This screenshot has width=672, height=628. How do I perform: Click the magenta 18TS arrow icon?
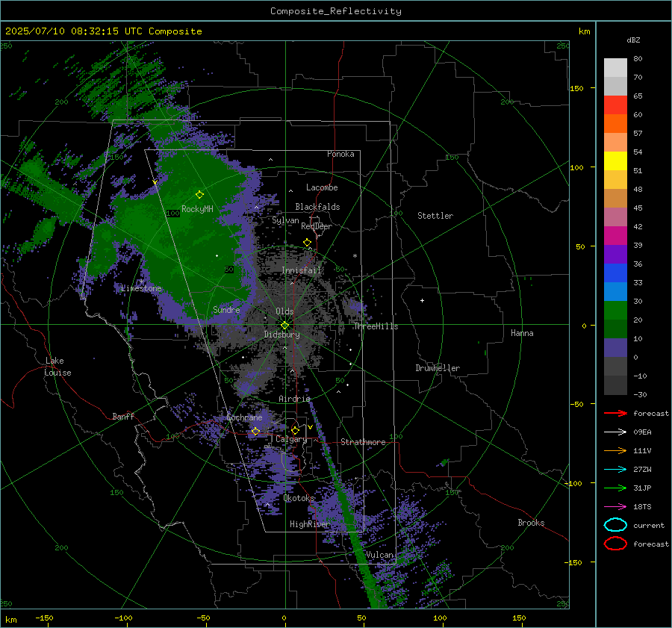615,507
